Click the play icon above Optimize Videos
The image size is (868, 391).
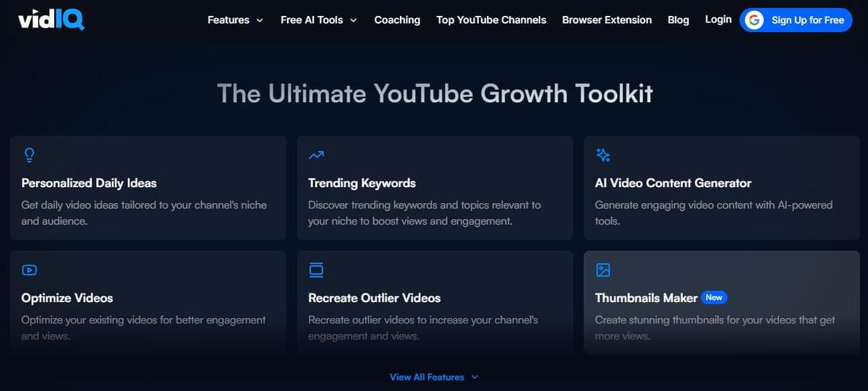click(29, 270)
